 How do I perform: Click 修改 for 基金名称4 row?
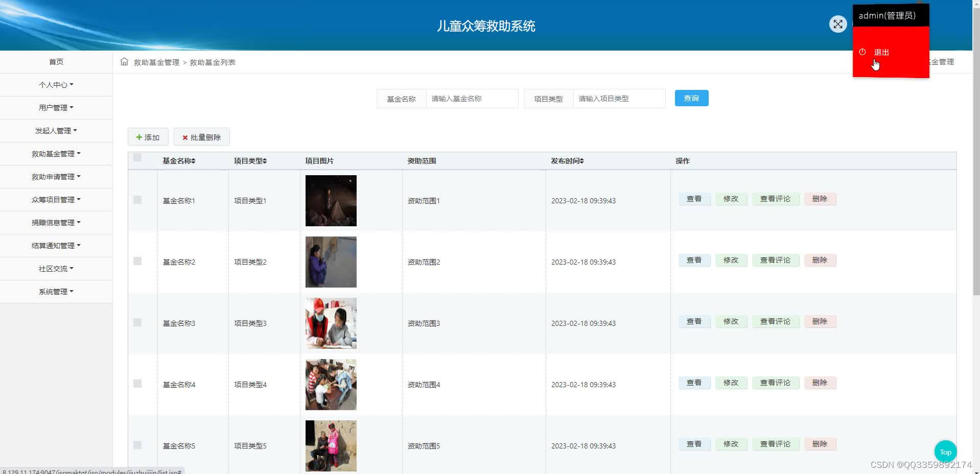coord(731,383)
